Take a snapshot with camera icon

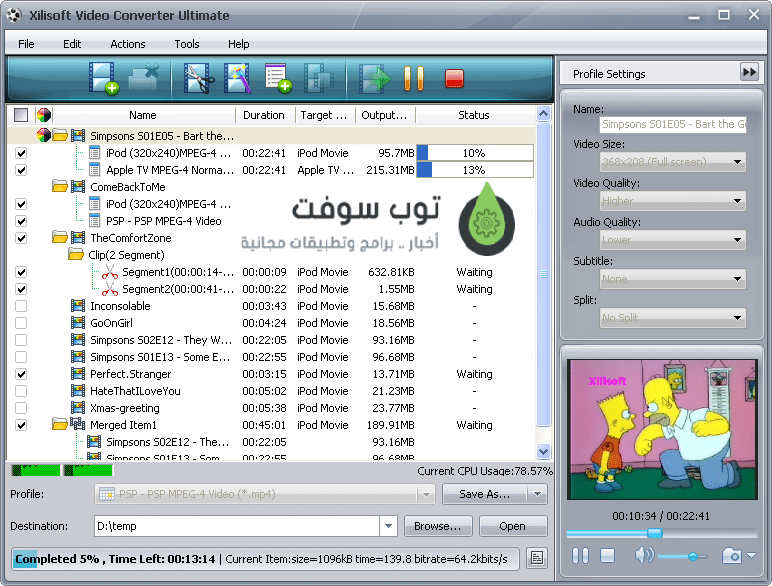tap(732, 556)
